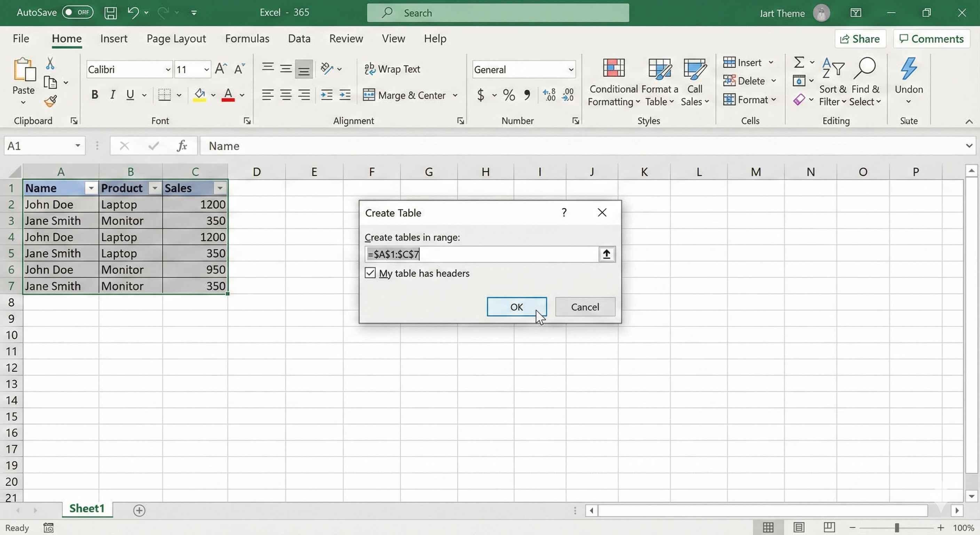
Task: Enable Wrap Text
Action: 393,69
